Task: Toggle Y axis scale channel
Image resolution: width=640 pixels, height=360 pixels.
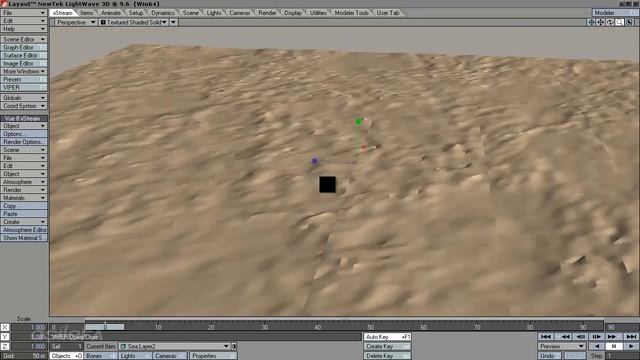Action: click(x=4, y=337)
